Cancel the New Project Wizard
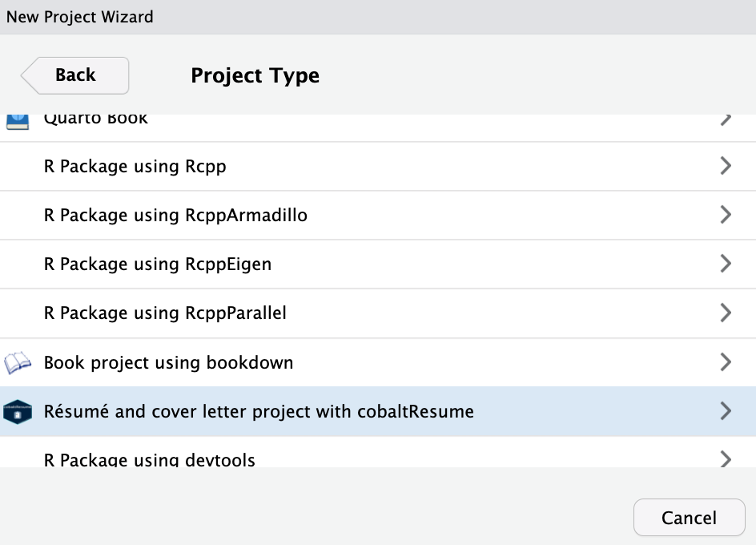The height and width of the screenshot is (545, 756). 689,518
